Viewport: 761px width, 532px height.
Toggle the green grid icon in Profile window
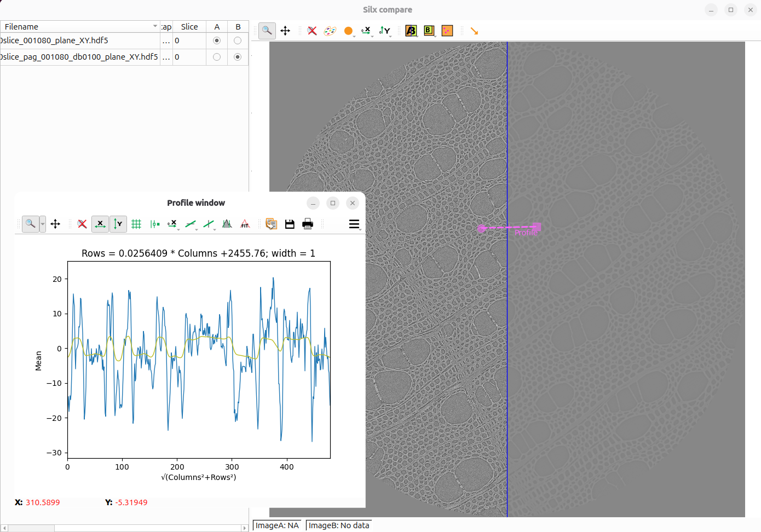[x=136, y=223]
